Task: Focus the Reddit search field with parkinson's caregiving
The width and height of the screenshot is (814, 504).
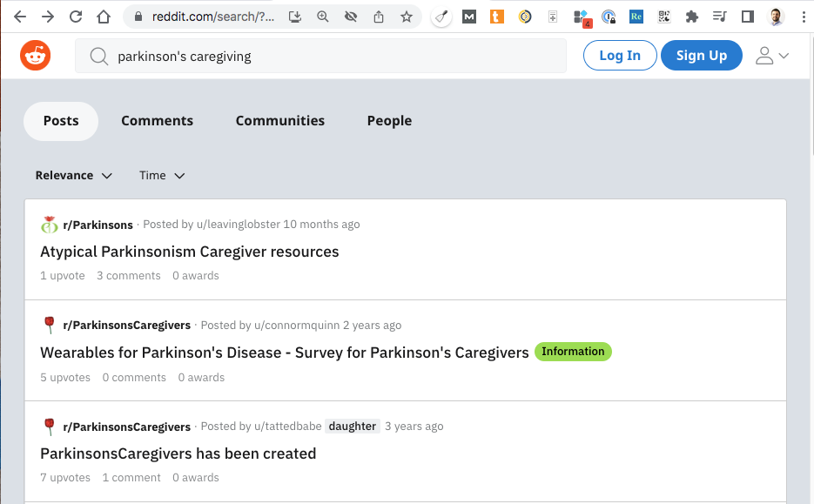Action: point(321,56)
